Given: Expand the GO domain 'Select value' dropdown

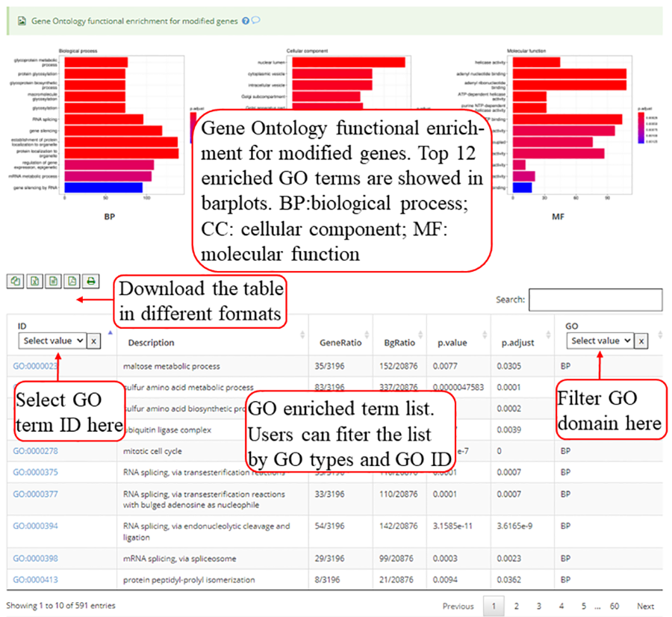Looking at the screenshot, I should [600, 341].
